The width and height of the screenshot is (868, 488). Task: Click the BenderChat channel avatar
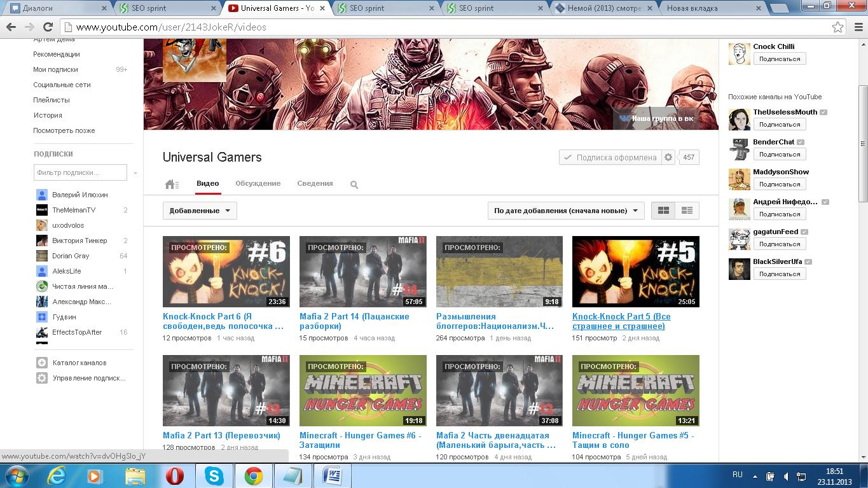[739, 149]
